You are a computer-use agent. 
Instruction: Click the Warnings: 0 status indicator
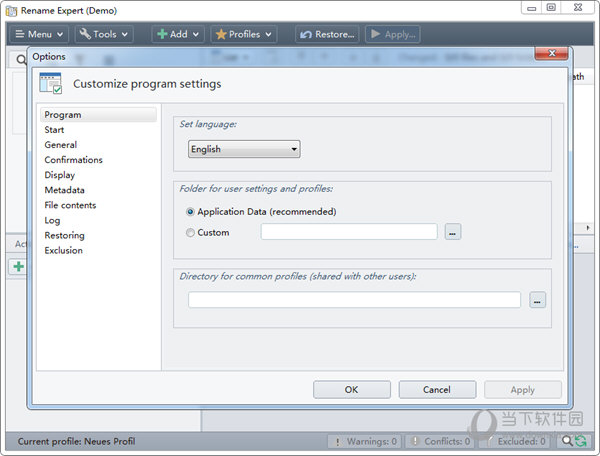point(365,441)
